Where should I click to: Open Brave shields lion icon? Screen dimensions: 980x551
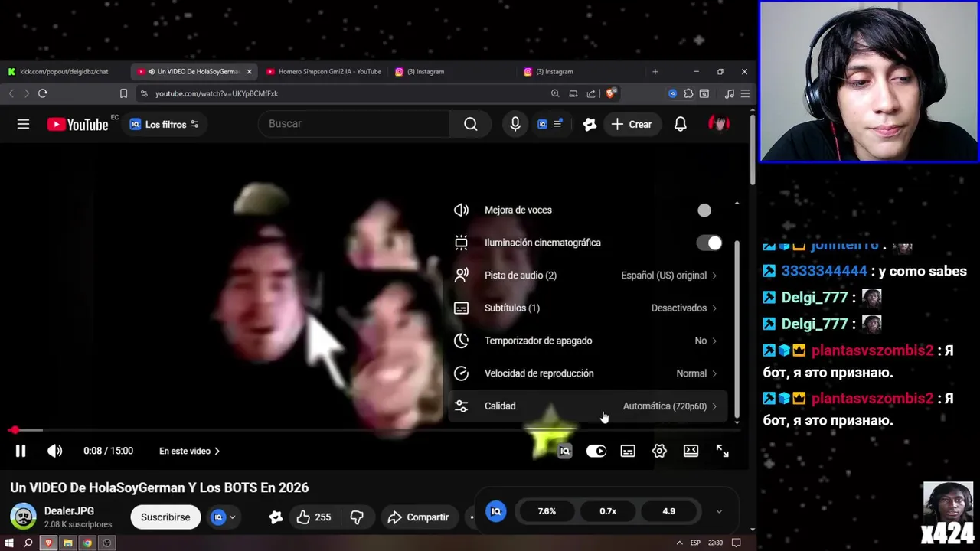click(610, 93)
